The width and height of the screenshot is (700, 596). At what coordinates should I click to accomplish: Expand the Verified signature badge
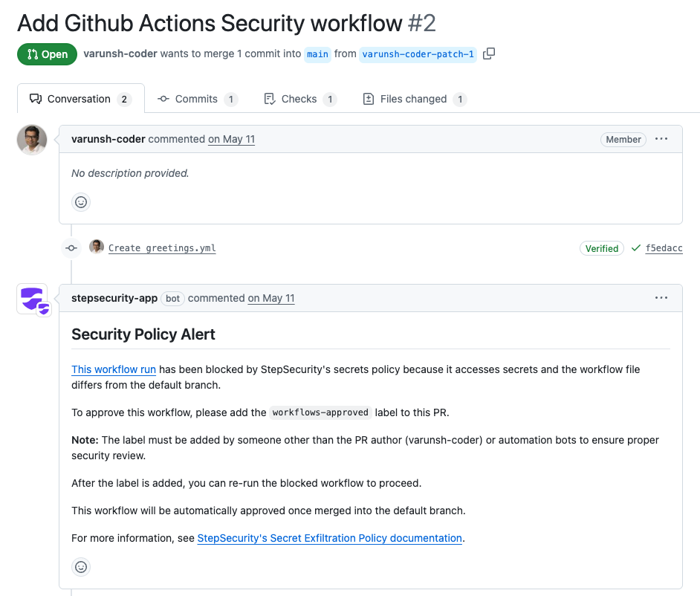pos(601,247)
